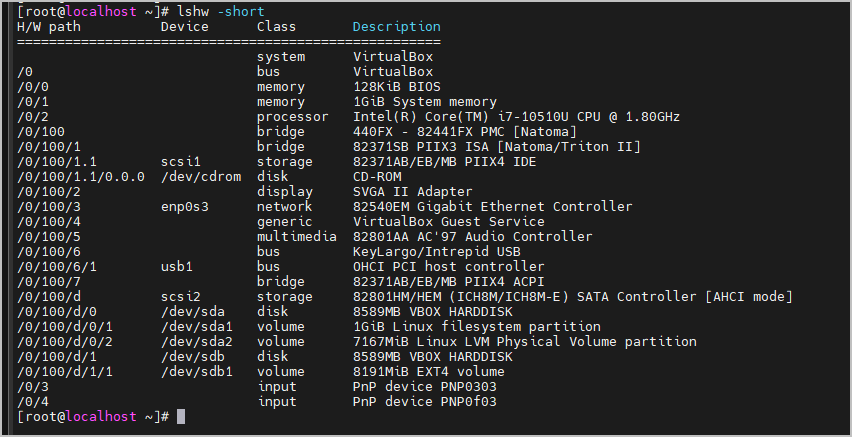Click the 'Class' column header

coord(277,27)
